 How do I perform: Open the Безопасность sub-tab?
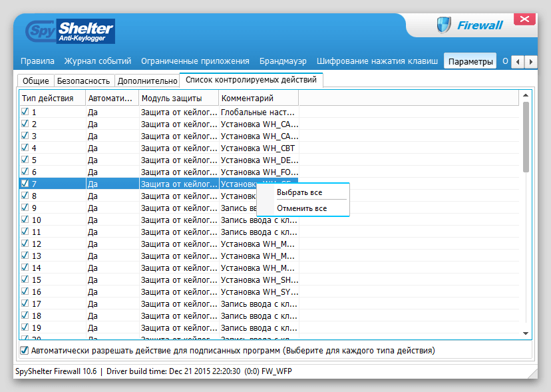coord(83,81)
